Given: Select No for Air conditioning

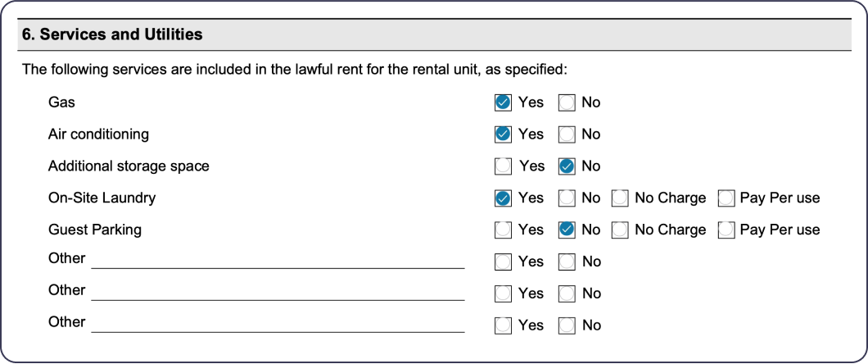Looking at the screenshot, I should [x=567, y=134].
